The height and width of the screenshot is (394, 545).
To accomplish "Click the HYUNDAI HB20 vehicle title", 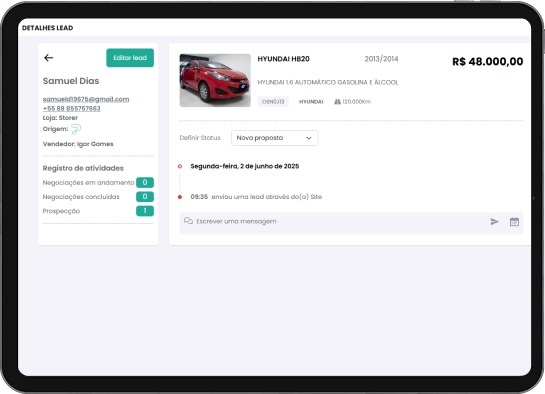I will point(284,59).
